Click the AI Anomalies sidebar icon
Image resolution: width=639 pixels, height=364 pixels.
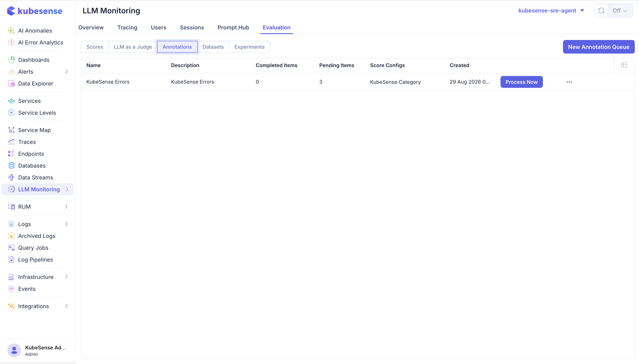click(x=11, y=30)
